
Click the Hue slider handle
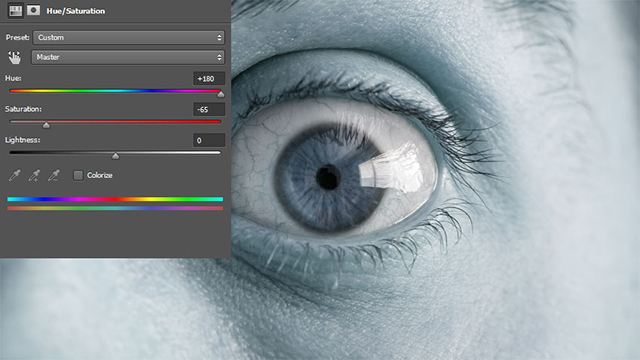pos(221,94)
